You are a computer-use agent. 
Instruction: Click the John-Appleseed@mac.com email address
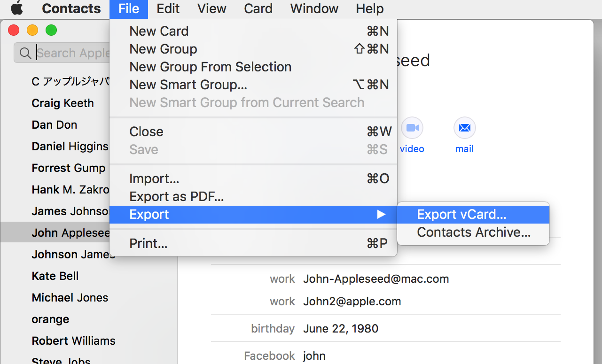(x=376, y=279)
